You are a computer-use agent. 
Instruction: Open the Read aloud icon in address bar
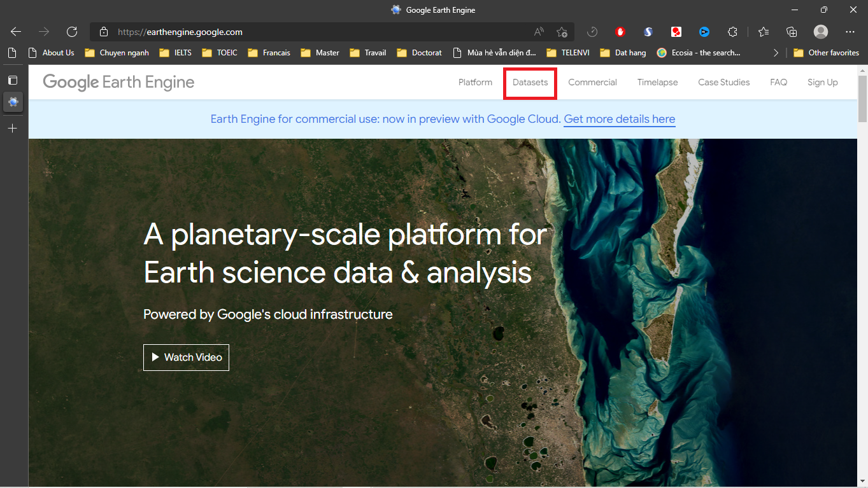[x=539, y=32]
